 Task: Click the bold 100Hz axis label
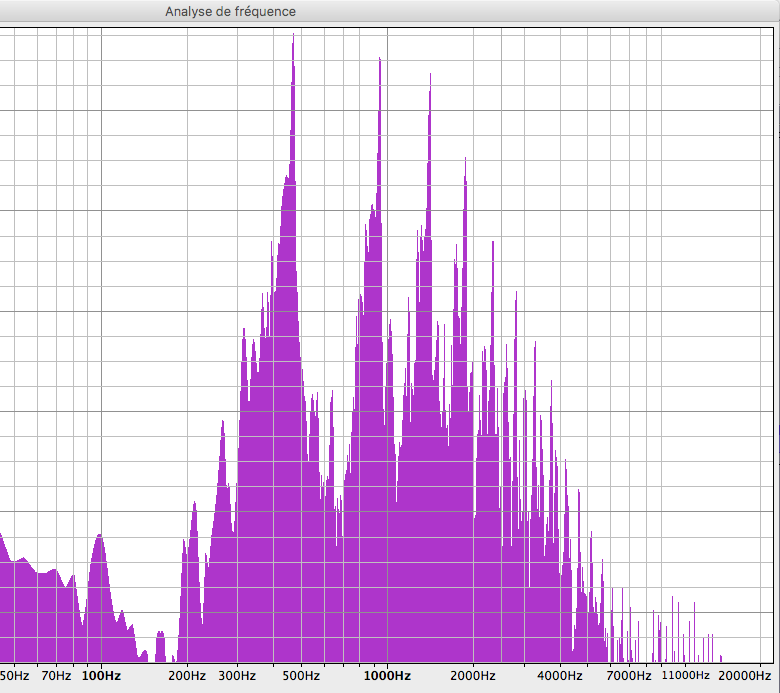pyautogui.click(x=101, y=676)
